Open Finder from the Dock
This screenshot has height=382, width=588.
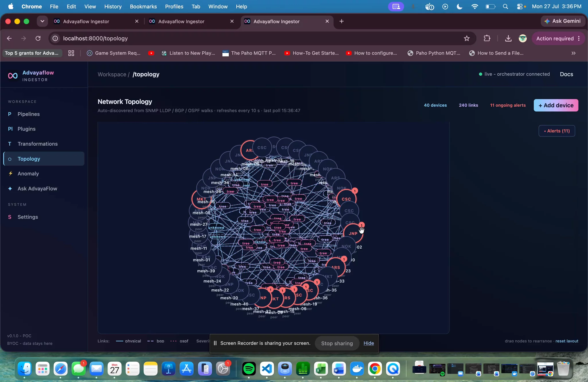click(x=25, y=369)
